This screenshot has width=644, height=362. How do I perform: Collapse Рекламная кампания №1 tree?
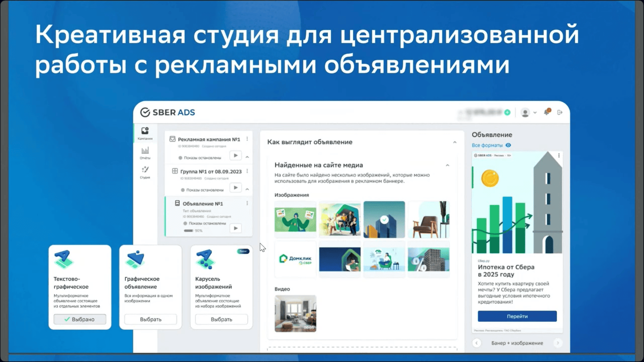tap(247, 157)
